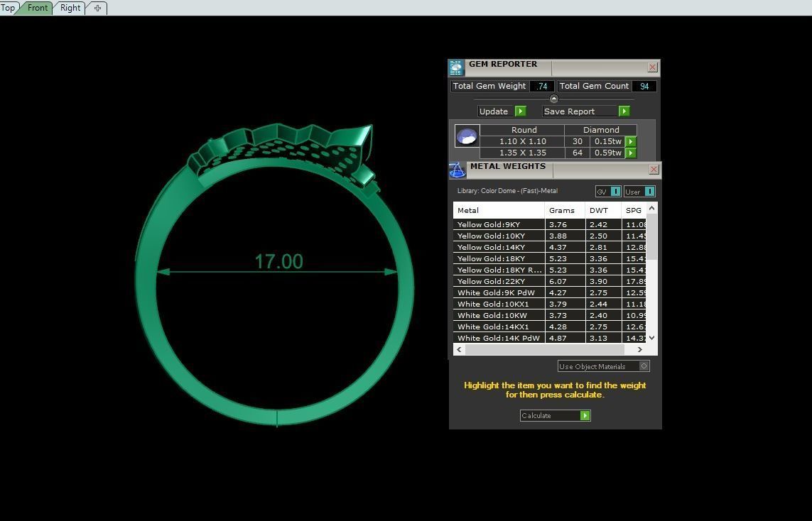This screenshot has height=521, width=812.
Task: Click the metal list scroll down arrow
Action: click(652, 338)
